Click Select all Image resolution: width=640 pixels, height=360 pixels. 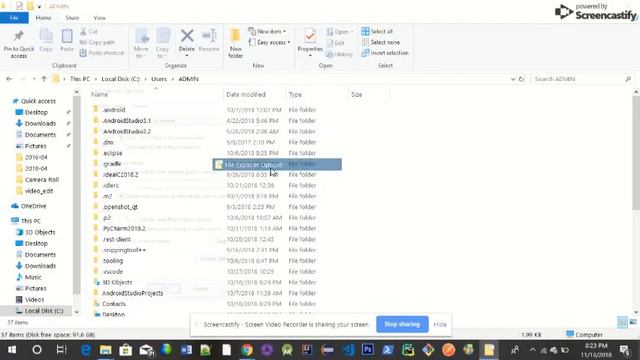point(377,31)
